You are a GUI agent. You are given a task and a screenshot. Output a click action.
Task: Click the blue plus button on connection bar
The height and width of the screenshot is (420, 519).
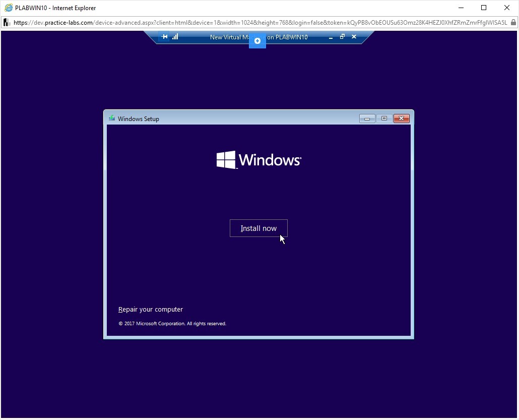(x=257, y=41)
